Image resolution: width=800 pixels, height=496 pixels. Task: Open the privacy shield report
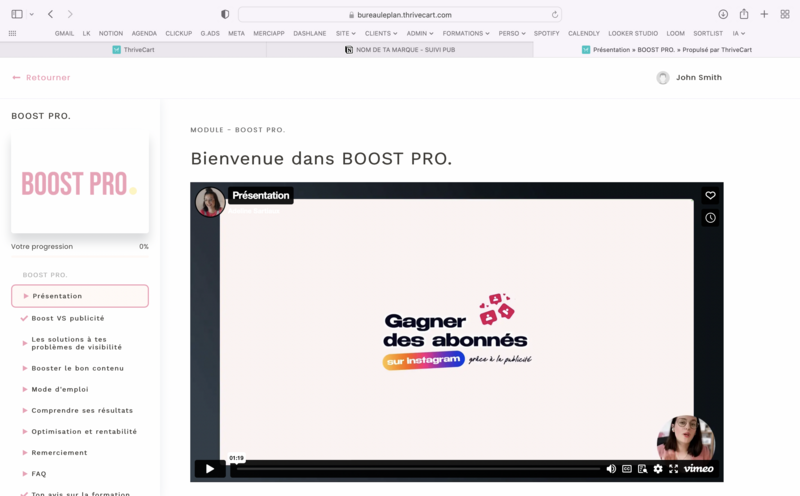(225, 14)
